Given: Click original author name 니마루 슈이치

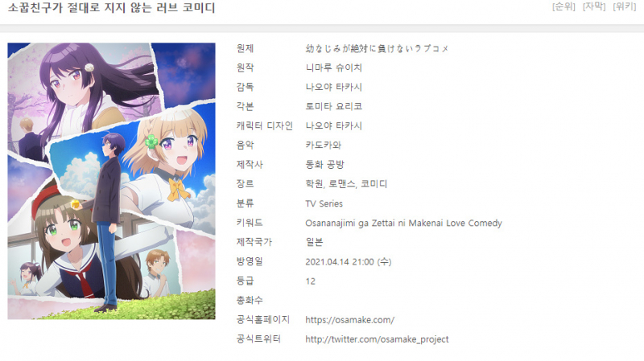Looking at the screenshot, I should coord(333,68).
